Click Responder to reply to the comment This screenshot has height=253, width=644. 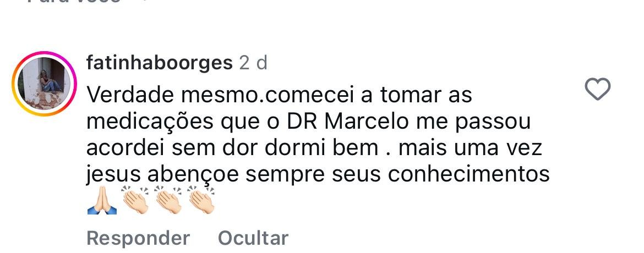(138, 238)
